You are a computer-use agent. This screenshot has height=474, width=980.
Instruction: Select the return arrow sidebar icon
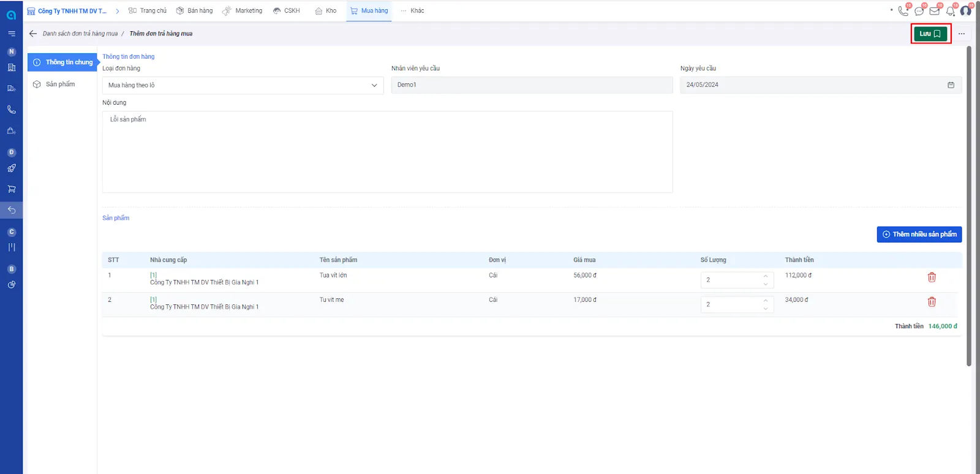point(11,210)
